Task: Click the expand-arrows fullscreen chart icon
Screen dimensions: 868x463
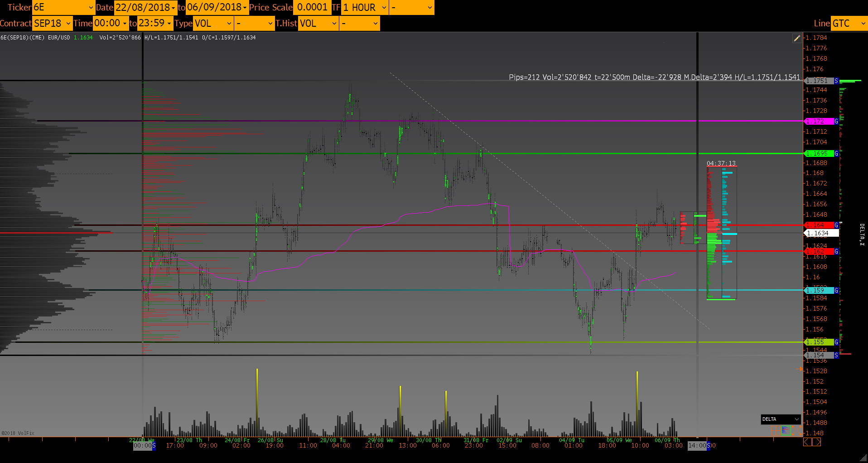Action: [x=796, y=430]
